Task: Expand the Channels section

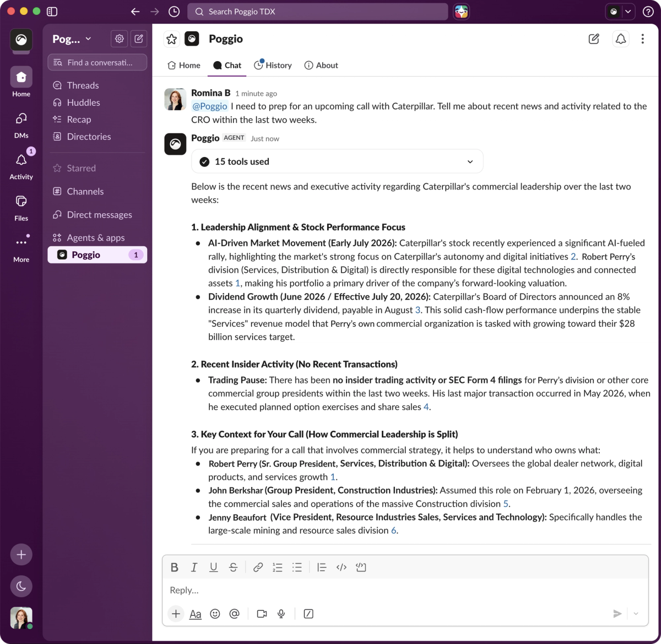Action: (85, 191)
